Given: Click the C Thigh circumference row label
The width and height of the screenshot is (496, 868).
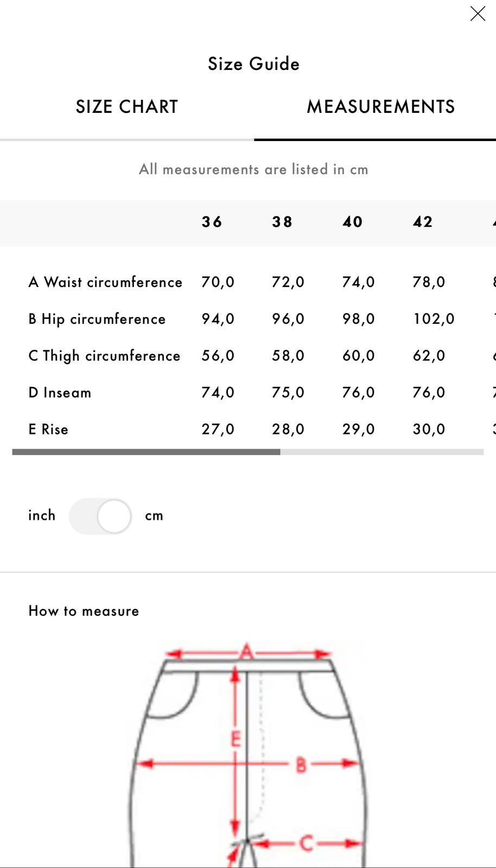Looking at the screenshot, I should click(104, 356).
